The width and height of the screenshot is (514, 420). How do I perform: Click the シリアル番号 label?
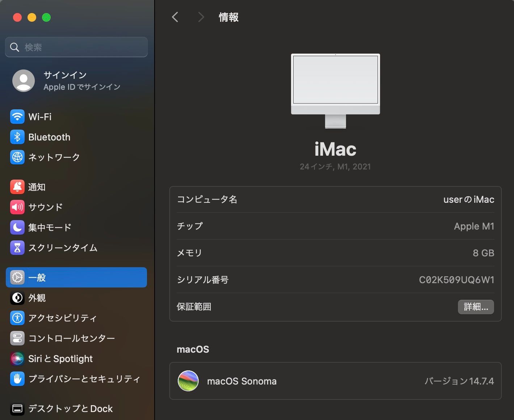[203, 280]
